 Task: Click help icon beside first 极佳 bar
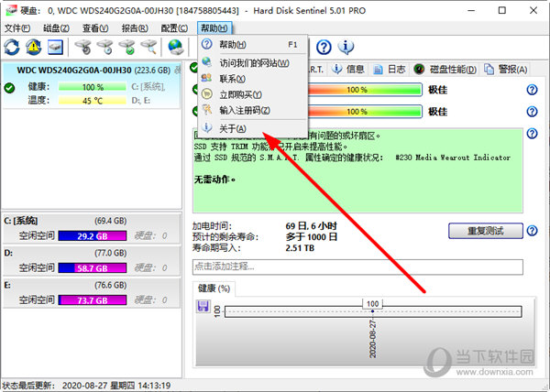pyautogui.click(x=532, y=90)
